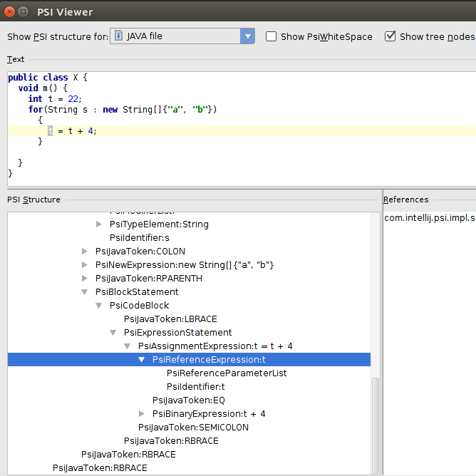
Task: Select PsiBlockStatement label
Action: [137, 292]
